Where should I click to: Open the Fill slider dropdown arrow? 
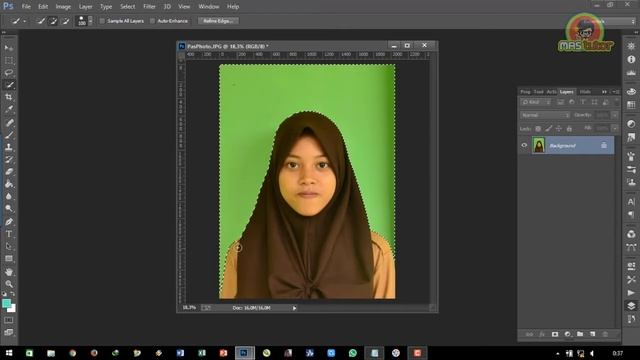click(615, 129)
